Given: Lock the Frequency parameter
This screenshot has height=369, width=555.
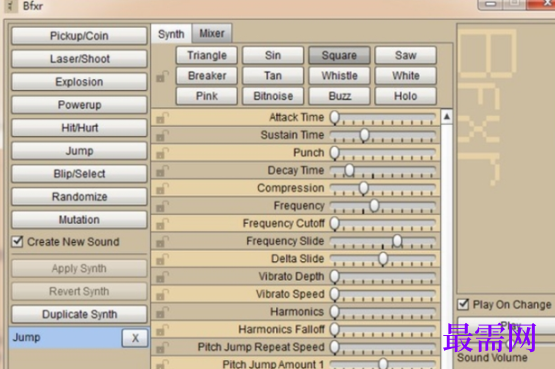Looking at the screenshot, I should pyautogui.click(x=162, y=206).
